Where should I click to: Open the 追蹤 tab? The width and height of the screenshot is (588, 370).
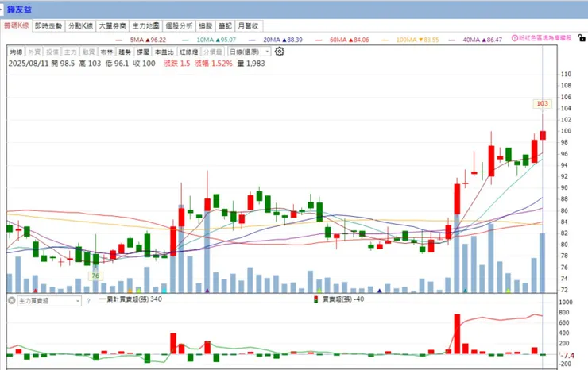[x=206, y=25]
